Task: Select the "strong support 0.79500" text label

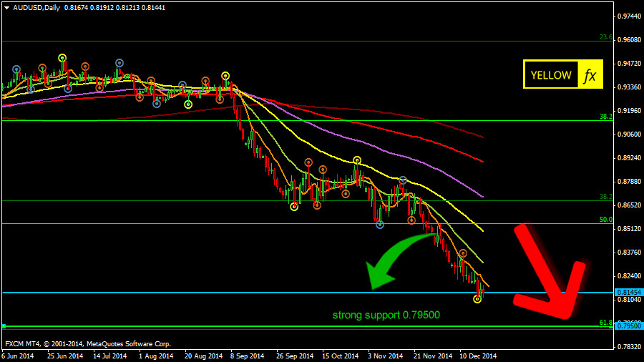Action: [386, 315]
